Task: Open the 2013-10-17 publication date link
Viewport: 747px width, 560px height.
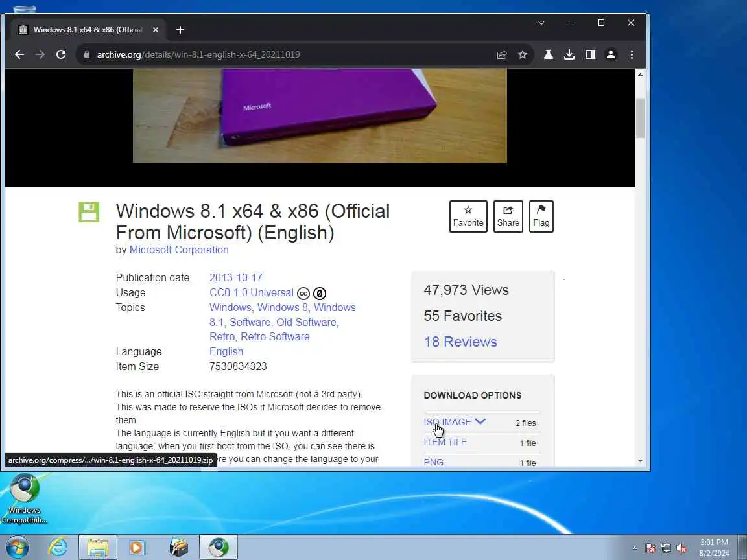Action: (x=236, y=277)
